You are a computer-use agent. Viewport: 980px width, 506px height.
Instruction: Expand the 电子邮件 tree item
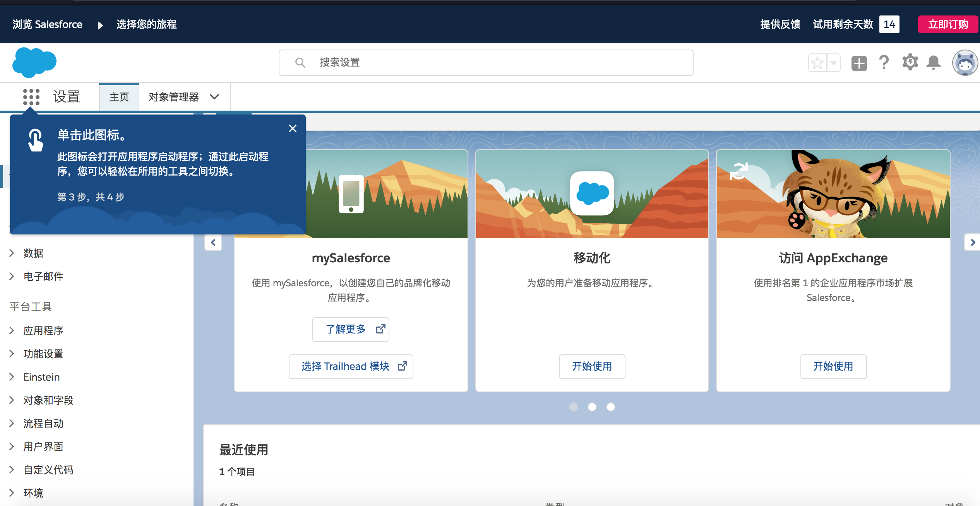coord(12,276)
